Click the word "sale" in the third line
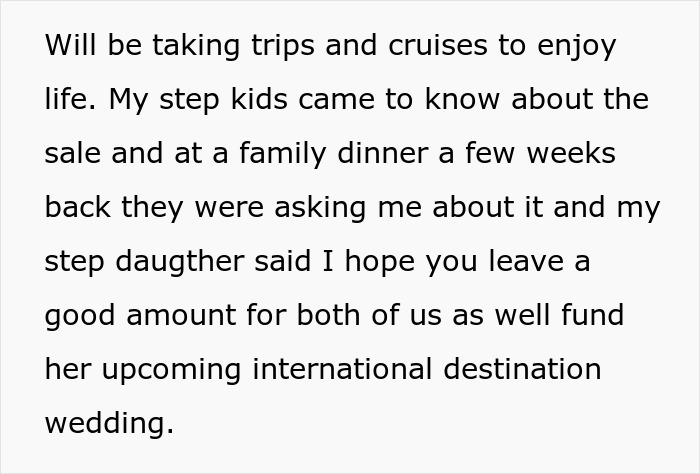The image size is (700, 474). click(72, 153)
